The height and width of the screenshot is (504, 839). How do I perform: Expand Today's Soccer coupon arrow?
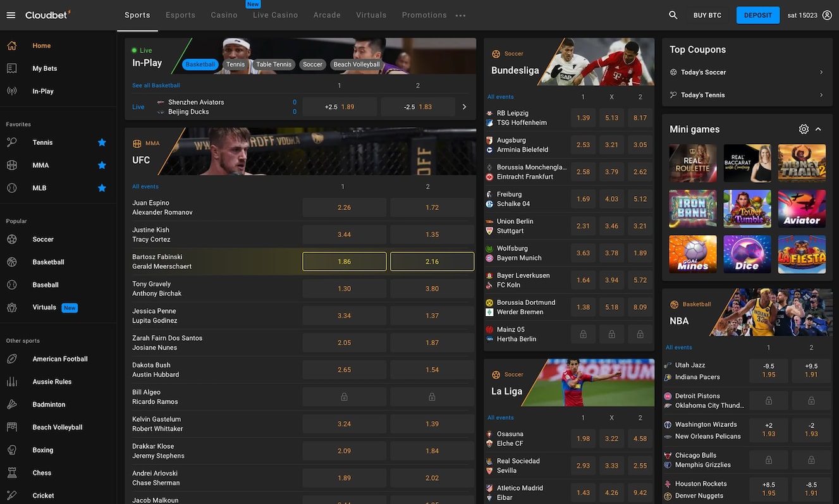pyautogui.click(x=821, y=72)
